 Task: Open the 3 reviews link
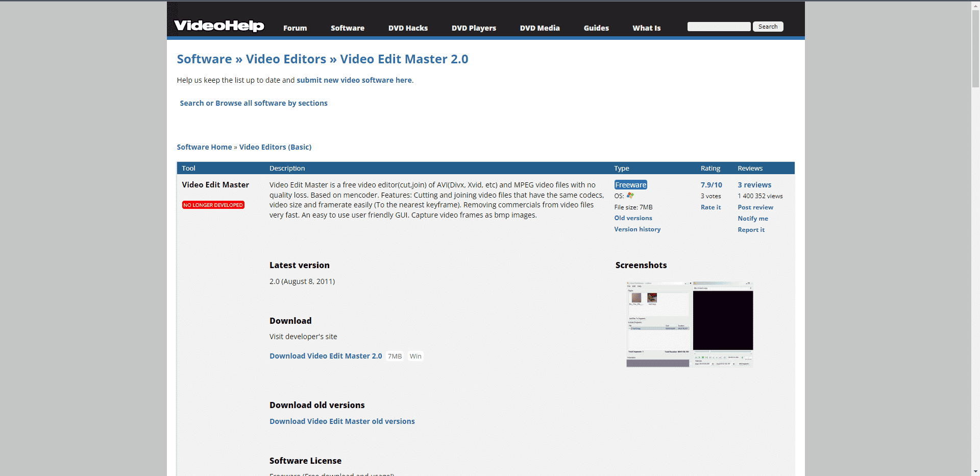click(x=754, y=185)
